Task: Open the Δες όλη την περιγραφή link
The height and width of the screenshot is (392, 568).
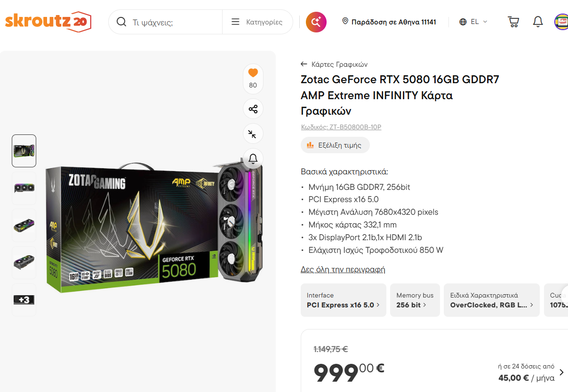Action: [x=343, y=269]
